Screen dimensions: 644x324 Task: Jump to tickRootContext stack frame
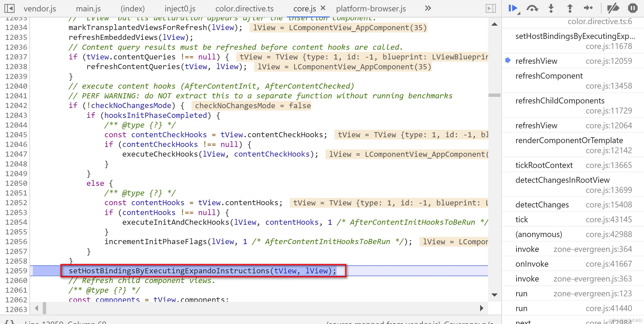[x=544, y=165]
